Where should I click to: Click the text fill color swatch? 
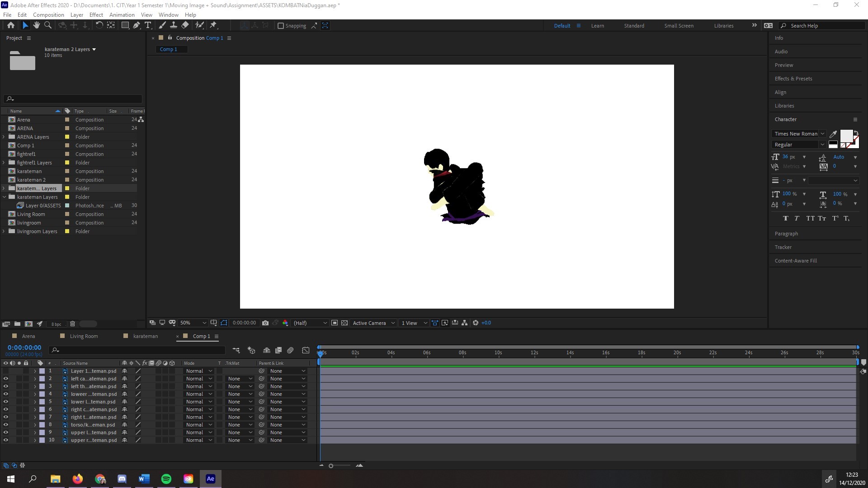coord(846,136)
